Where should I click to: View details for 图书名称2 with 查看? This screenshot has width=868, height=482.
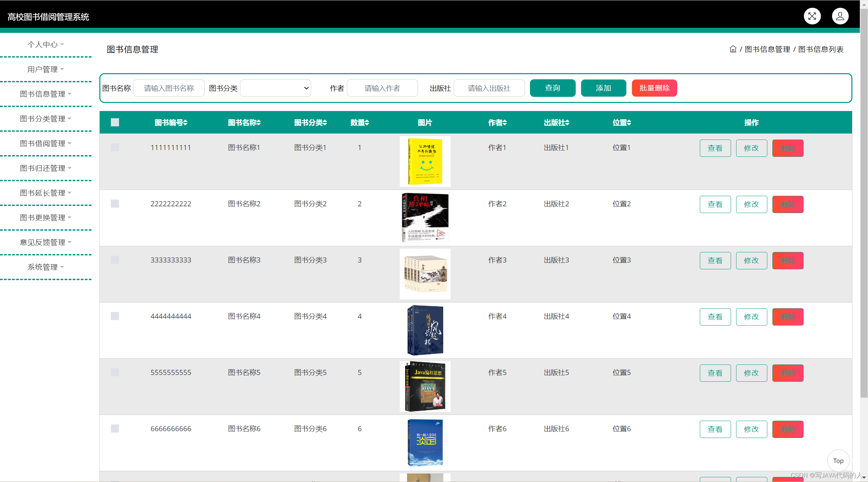point(715,204)
